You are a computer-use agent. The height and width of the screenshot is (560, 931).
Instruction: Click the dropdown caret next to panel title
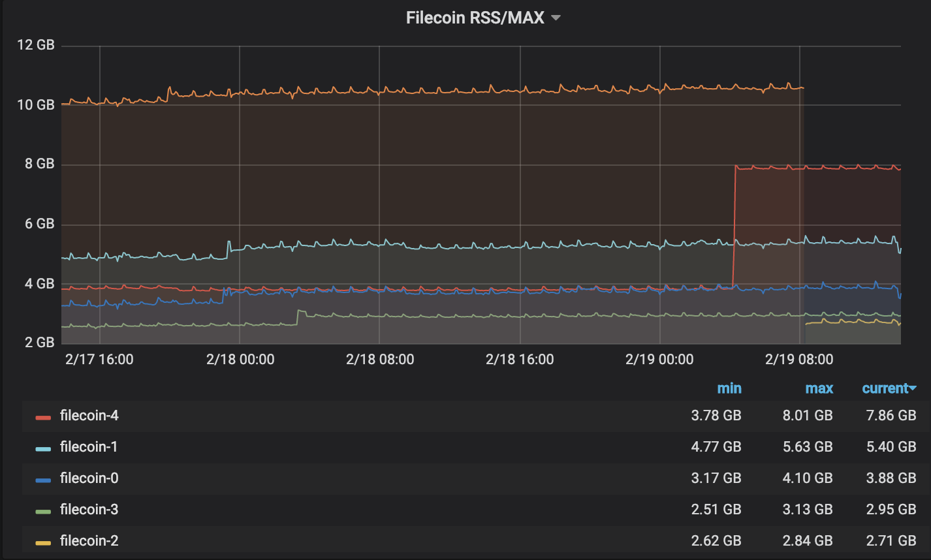point(556,18)
